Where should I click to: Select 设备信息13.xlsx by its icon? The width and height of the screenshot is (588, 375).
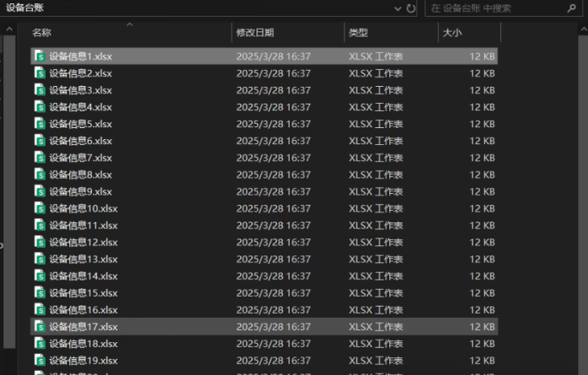coord(39,259)
